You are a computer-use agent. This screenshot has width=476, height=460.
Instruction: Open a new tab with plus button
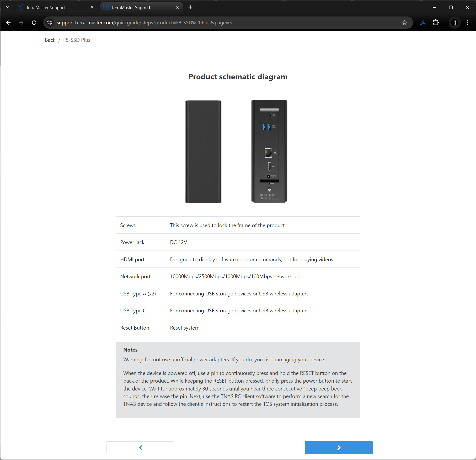pyautogui.click(x=190, y=7)
